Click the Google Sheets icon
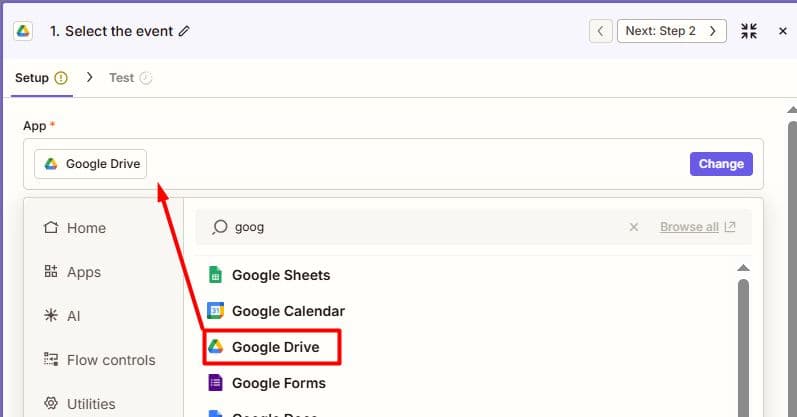Viewport: 797px width, 417px height. pos(216,275)
